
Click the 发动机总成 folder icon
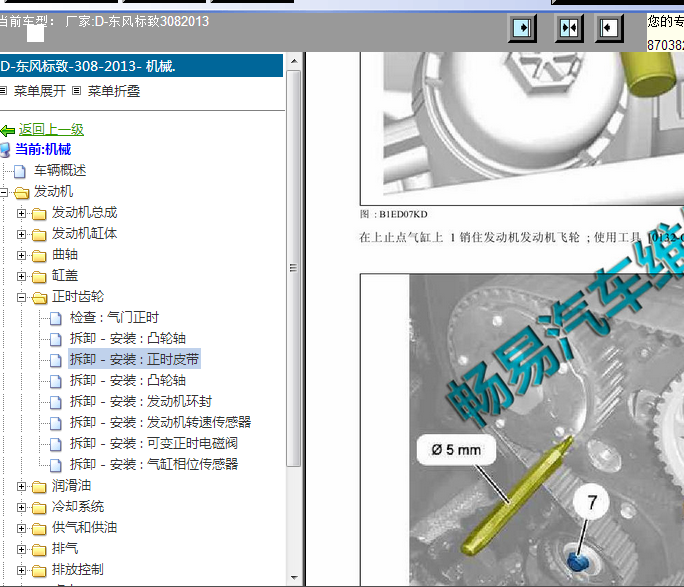pyautogui.click(x=39, y=214)
